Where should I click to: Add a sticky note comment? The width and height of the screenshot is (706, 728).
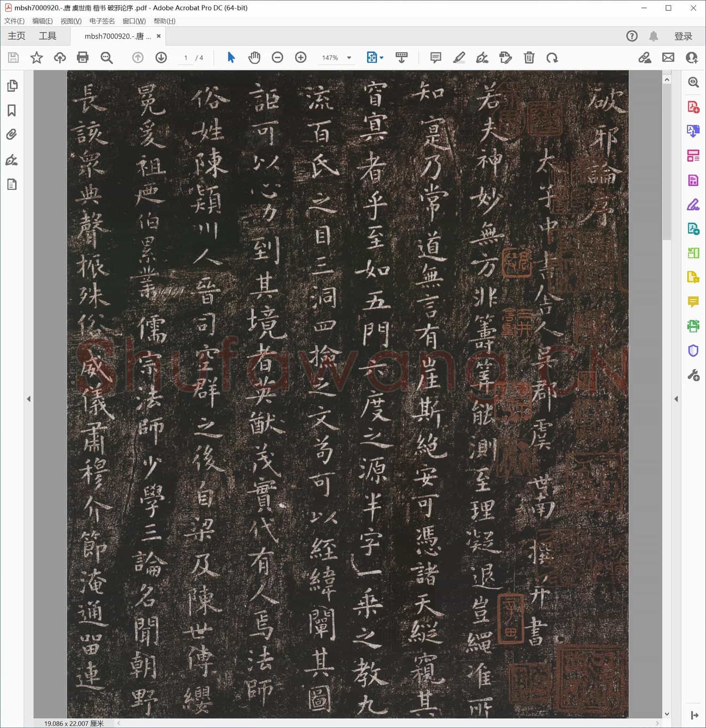pyautogui.click(x=436, y=57)
